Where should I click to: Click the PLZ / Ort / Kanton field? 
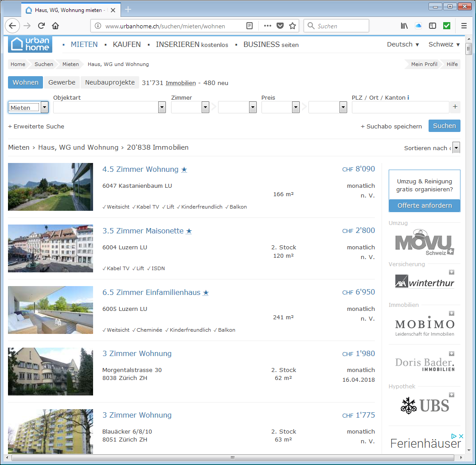[x=400, y=107]
